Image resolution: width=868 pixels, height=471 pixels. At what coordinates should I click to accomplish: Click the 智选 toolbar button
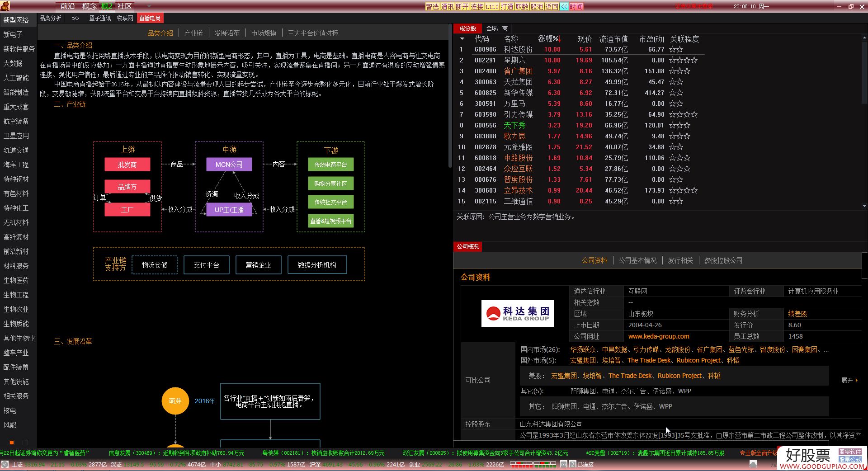tap(432, 7)
